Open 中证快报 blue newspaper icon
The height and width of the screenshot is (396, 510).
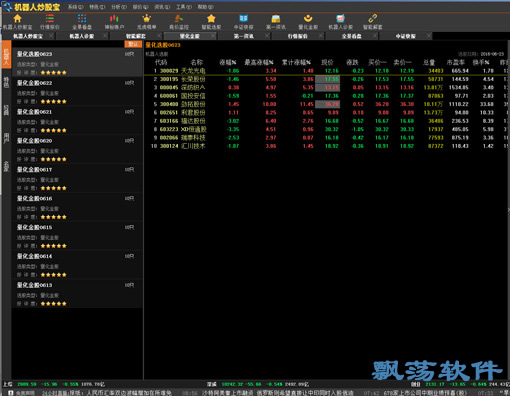(243, 18)
